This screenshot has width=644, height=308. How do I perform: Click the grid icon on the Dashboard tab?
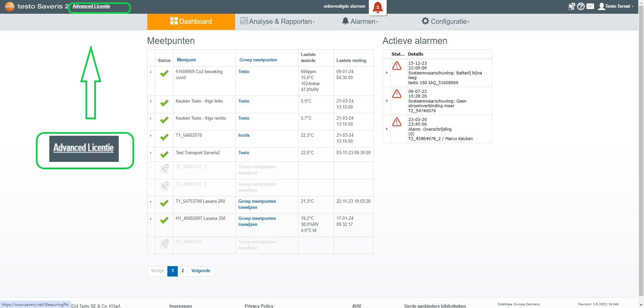pos(174,21)
